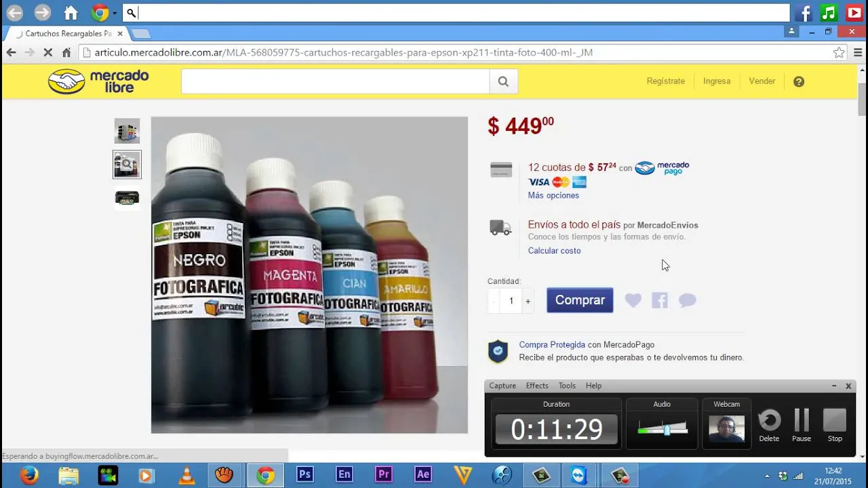Image resolution: width=868 pixels, height=488 pixels.
Task: Stop page loading with X button
Action: pos(48,52)
